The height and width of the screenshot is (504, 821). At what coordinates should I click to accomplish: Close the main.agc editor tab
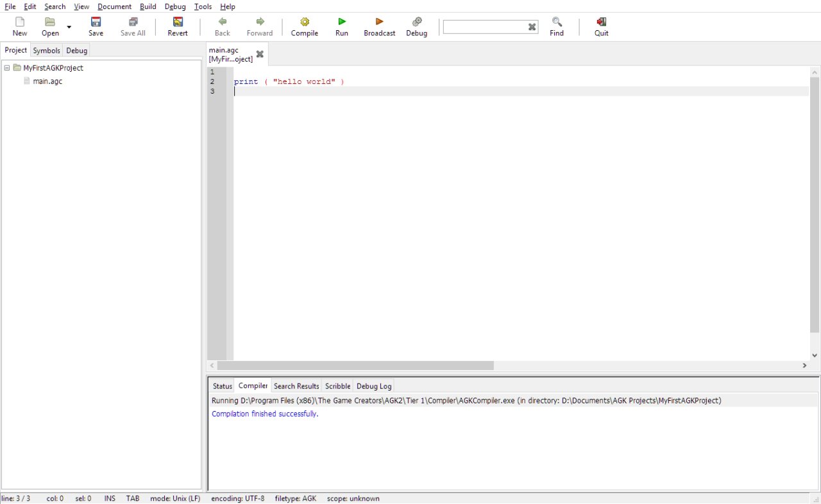pos(260,55)
